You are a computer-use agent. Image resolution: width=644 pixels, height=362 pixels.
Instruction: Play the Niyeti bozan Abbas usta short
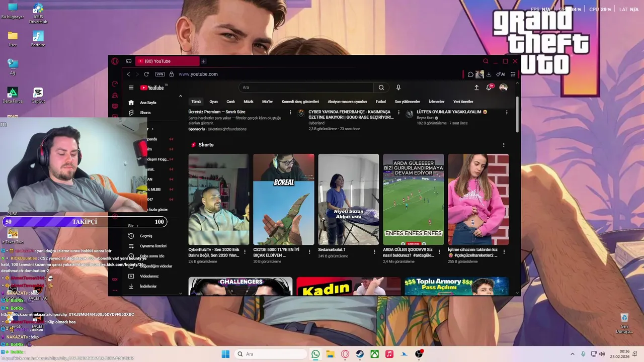(x=348, y=200)
